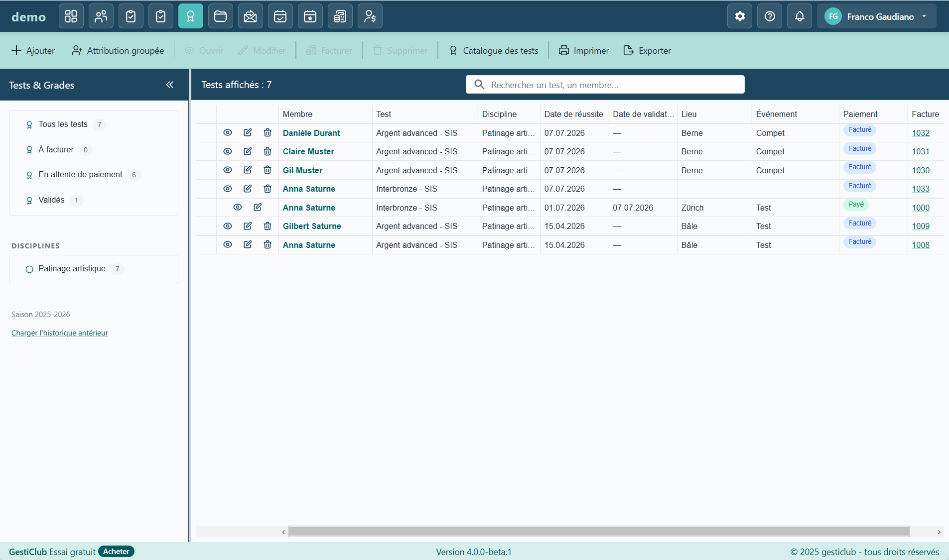View Danièle Durant's test with the eye icon
This screenshot has width=949, height=560.
(x=228, y=132)
